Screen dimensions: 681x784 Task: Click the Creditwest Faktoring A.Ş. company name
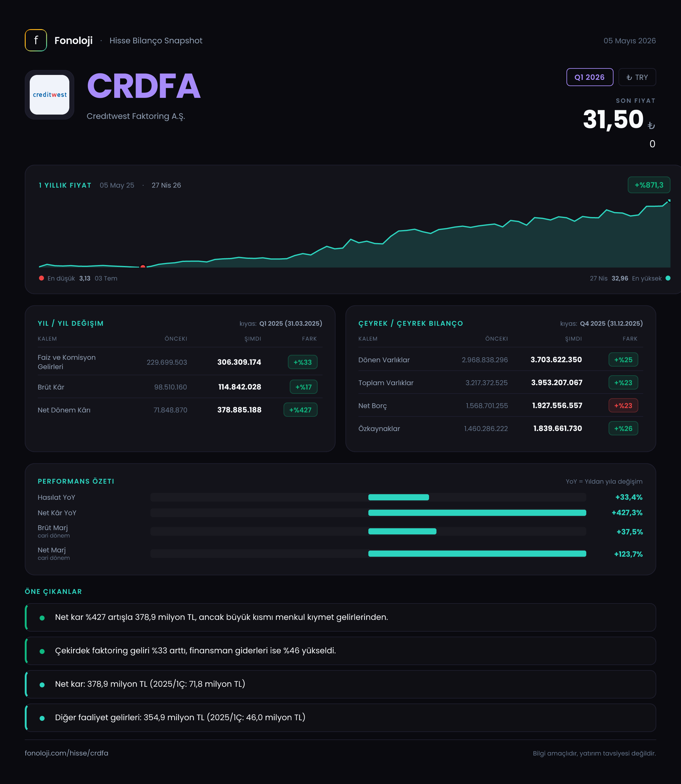136,116
